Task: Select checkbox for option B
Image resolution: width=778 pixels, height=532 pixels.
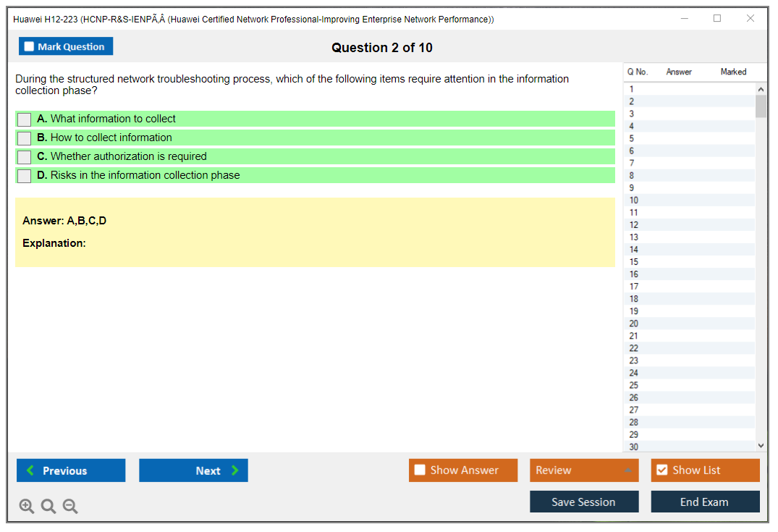Action: (x=25, y=138)
